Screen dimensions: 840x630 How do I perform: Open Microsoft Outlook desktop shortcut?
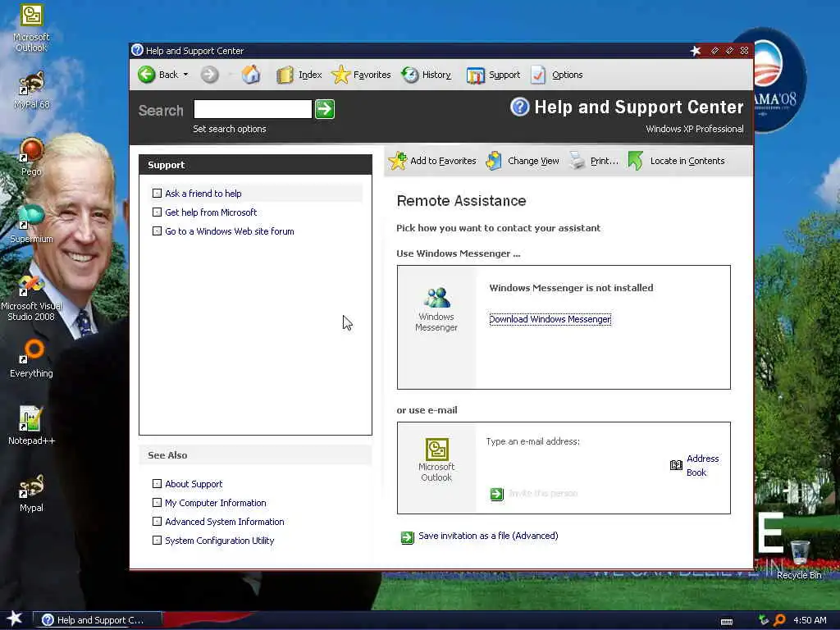tap(31, 29)
